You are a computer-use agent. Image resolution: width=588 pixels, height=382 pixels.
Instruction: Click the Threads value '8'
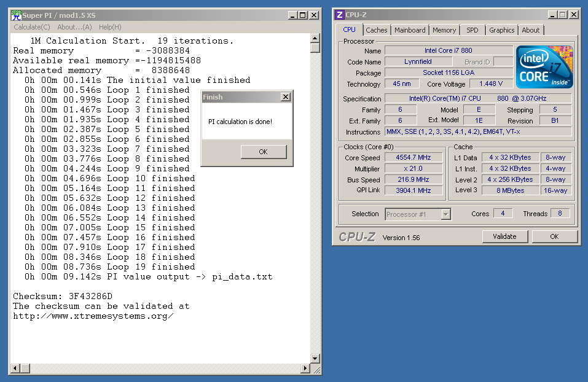click(560, 213)
